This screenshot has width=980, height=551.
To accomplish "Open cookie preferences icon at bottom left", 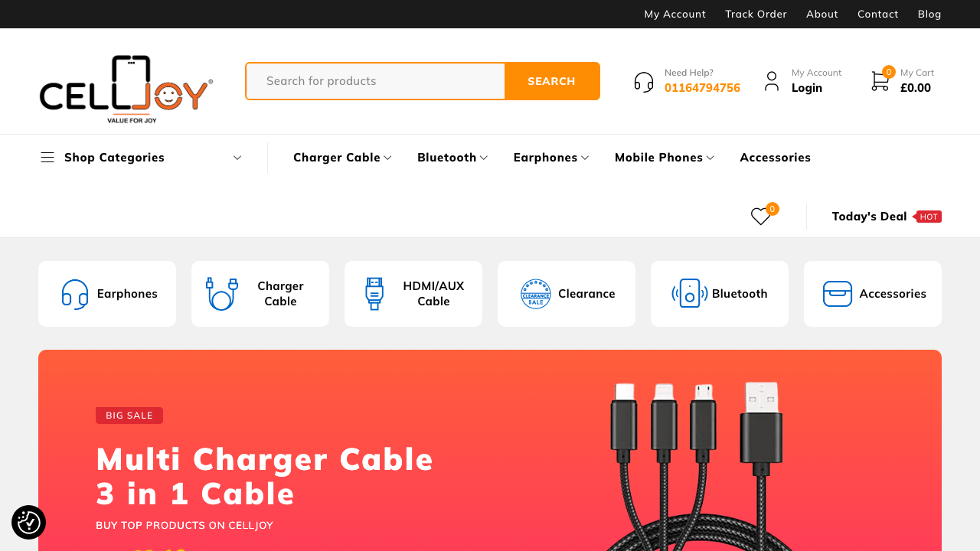I will 28,522.
